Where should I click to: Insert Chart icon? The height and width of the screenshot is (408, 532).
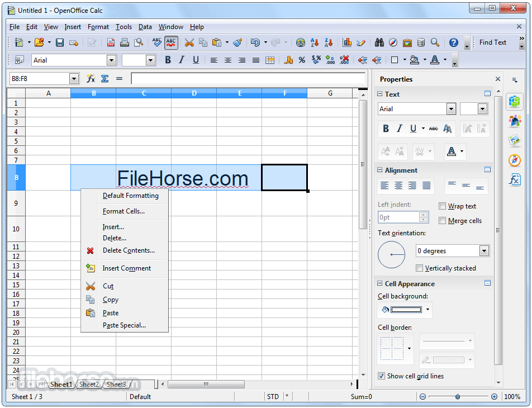347,42
